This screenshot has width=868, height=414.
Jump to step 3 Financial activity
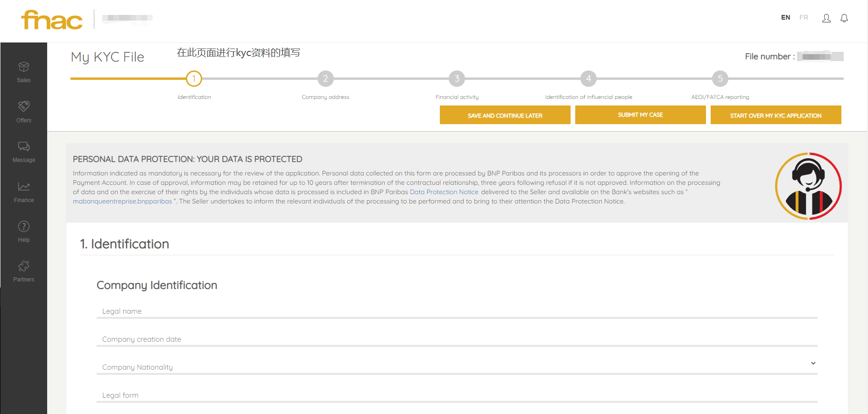coord(457,79)
